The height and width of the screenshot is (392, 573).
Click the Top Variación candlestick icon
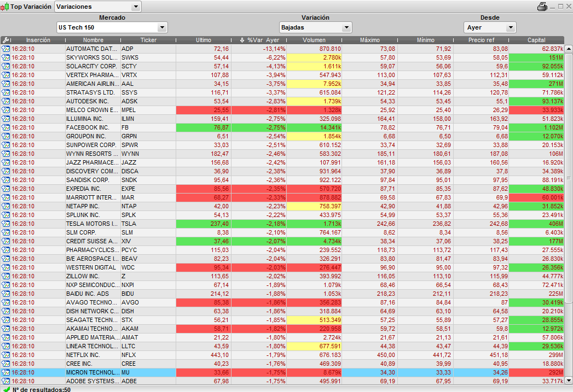pos(4,7)
